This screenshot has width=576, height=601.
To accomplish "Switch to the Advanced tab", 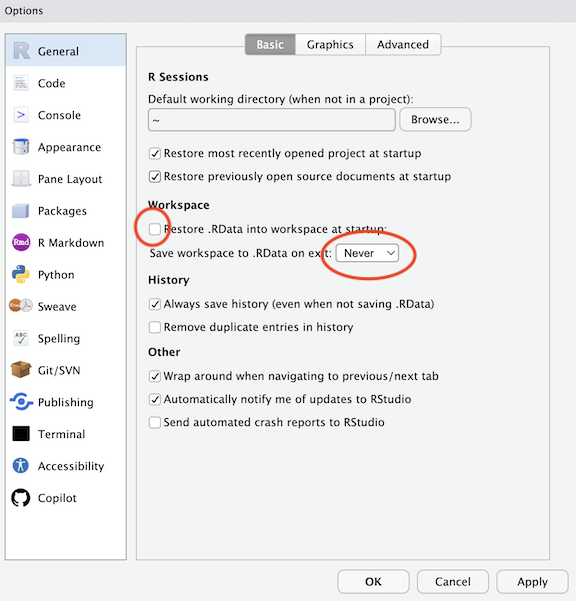I will pyautogui.click(x=403, y=44).
